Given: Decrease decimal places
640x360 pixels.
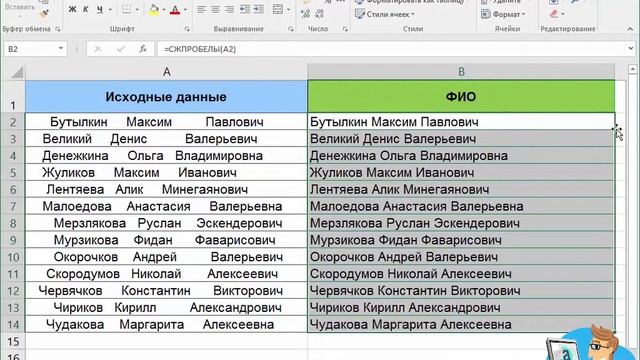Looking at the screenshot, I should tap(319, 14).
